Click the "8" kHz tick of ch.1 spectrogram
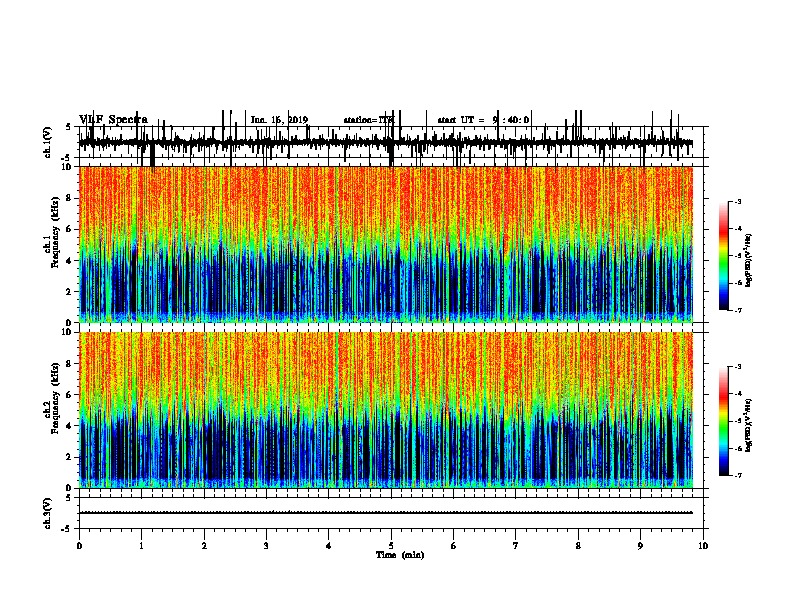The image size is (792, 612). (x=69, y=198)
